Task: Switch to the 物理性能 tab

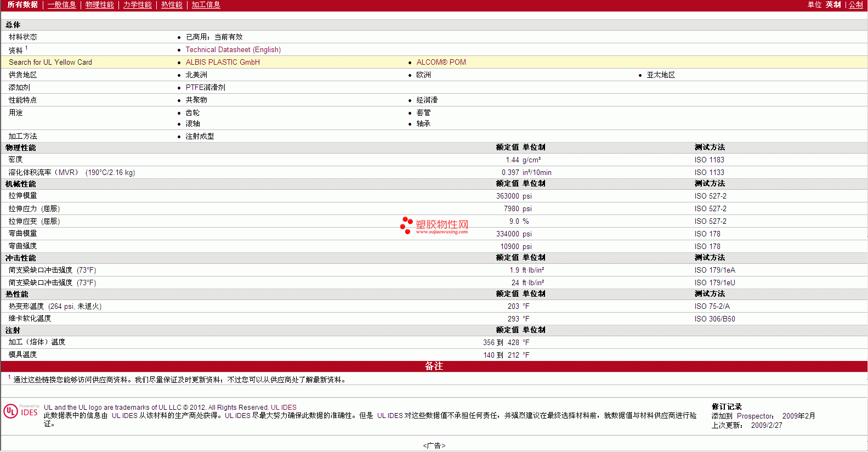Action: [100, 4]
